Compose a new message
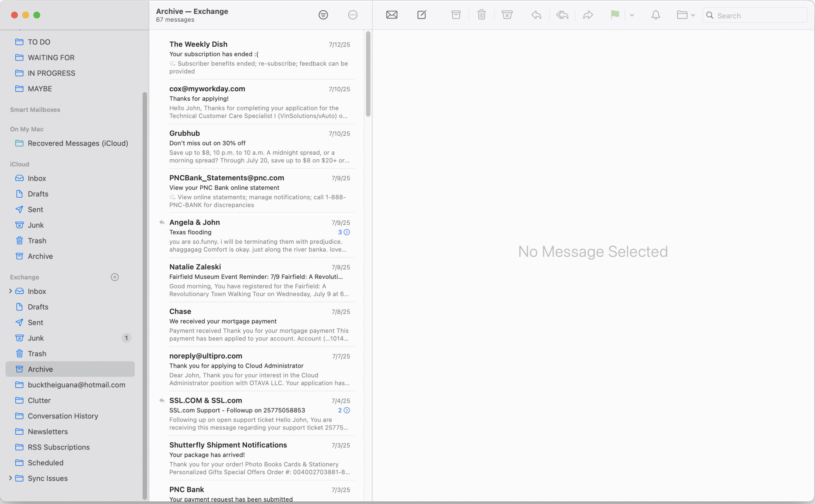This screenshot has height=504, width=815. (422, 15)
